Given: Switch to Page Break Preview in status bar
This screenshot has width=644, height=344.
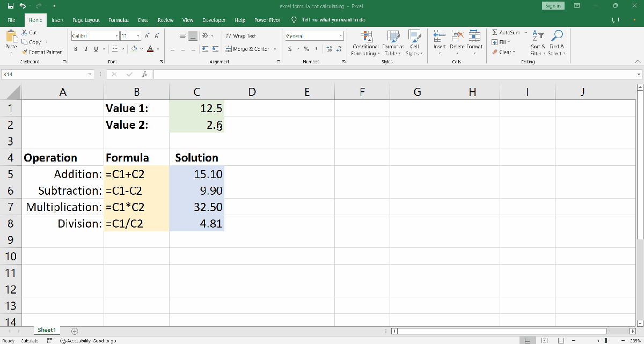Looking at the screenshot, I should (x=562, y=340).
